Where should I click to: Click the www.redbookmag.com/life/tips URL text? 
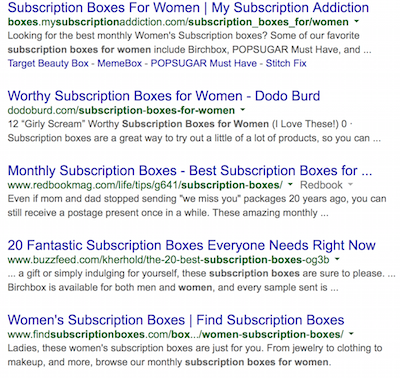(145, 185)
